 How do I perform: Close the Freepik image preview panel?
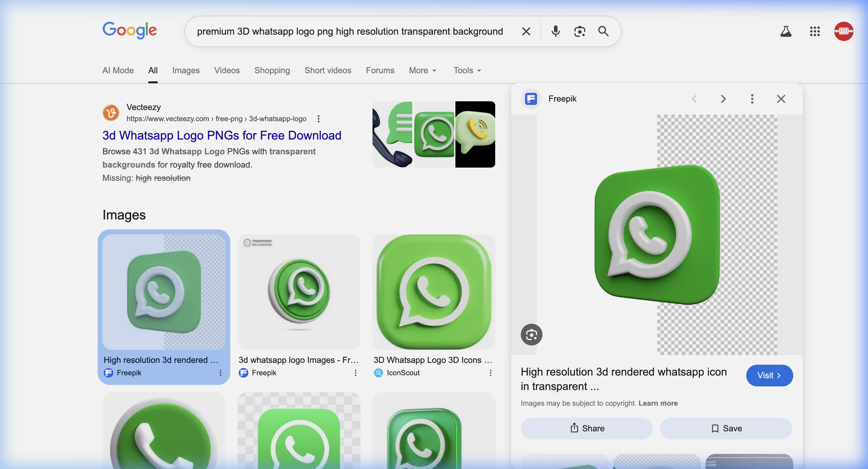click(781, 99)
